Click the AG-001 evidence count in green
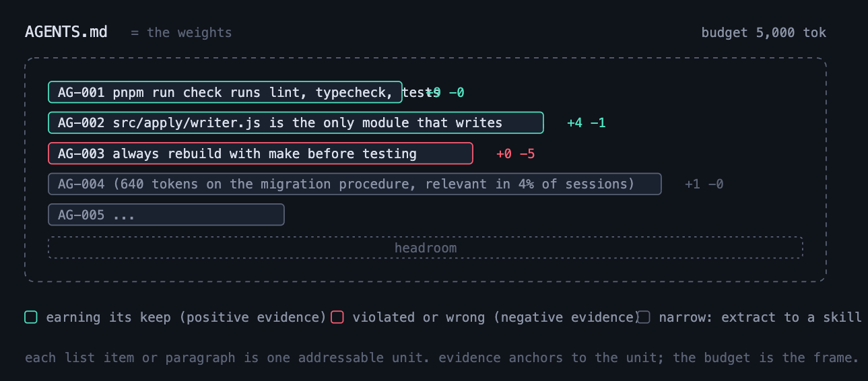868x381 pixels. point(445,92)
